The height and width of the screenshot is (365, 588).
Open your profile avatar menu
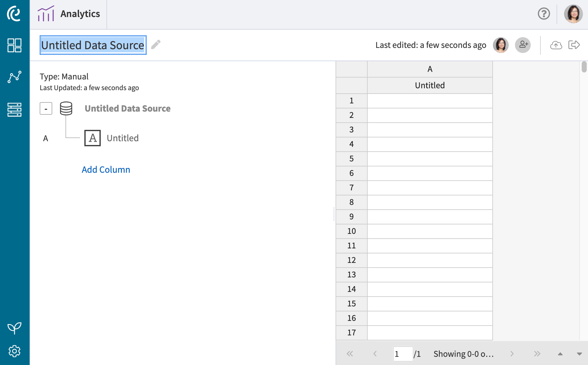coord(574,14)
